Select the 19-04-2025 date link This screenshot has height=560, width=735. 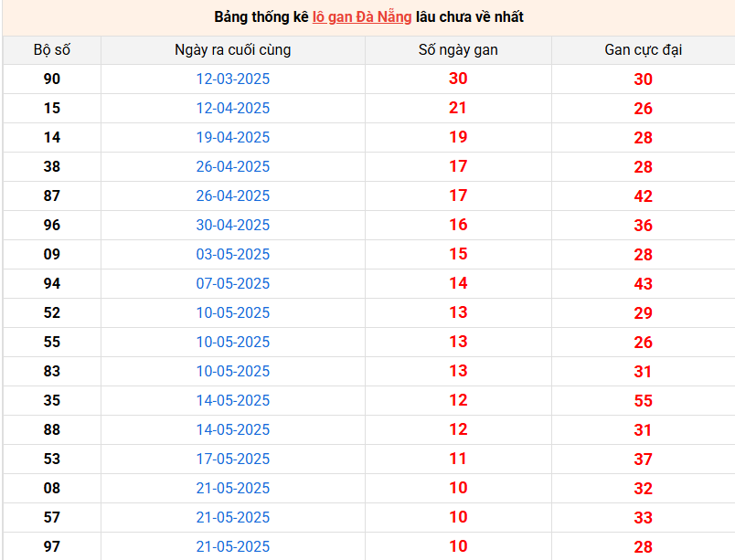tap(233, 138)
